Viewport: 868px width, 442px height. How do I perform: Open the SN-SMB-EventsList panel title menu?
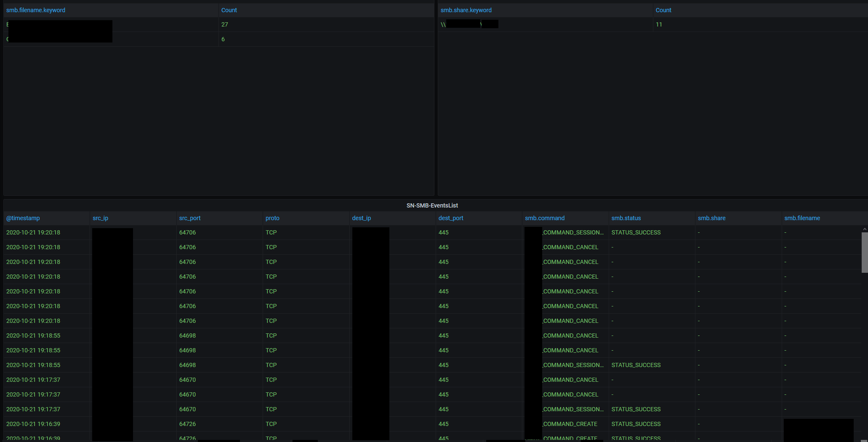[x=432, y=205]
